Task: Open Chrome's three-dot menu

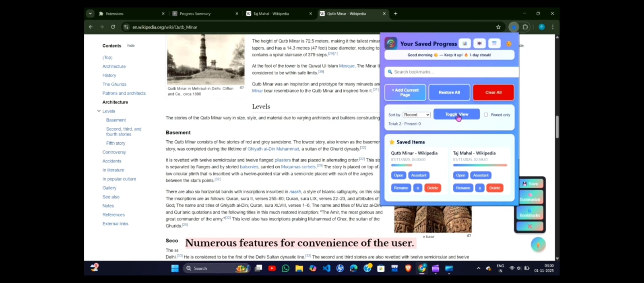Action: [x=553, y=27]
